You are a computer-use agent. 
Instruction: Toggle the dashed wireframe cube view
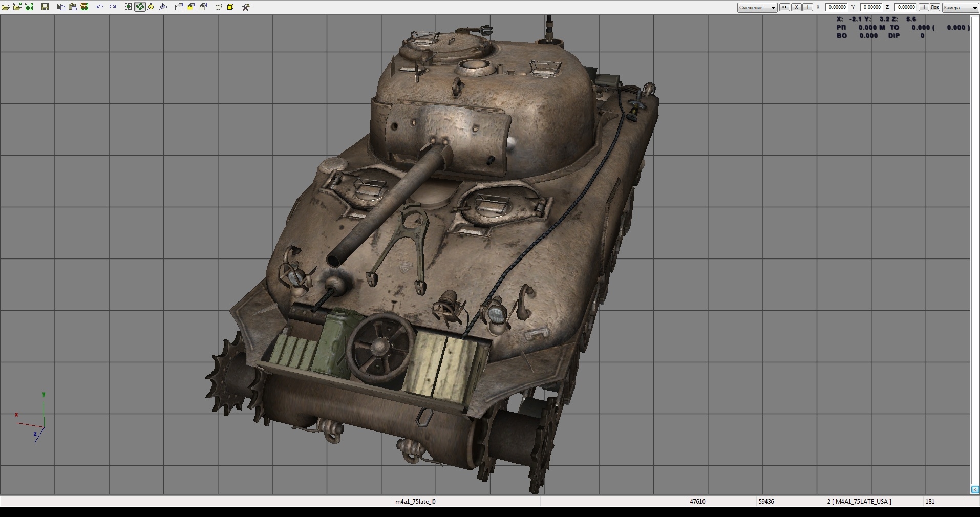tap(219, 7)
